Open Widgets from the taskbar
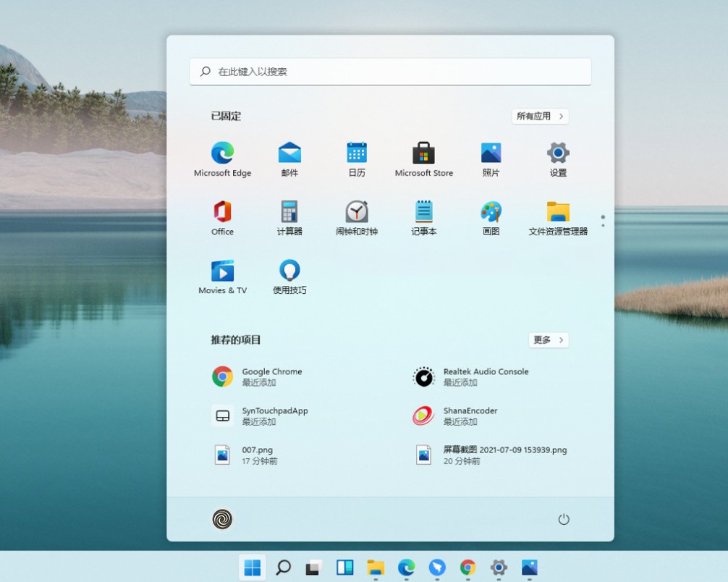728x582 pixels. 345,567
